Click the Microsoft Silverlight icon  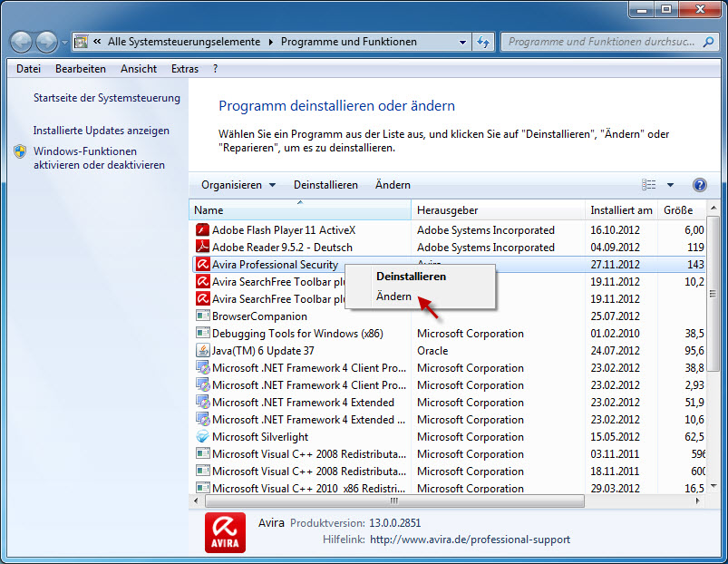pos(202,437)
